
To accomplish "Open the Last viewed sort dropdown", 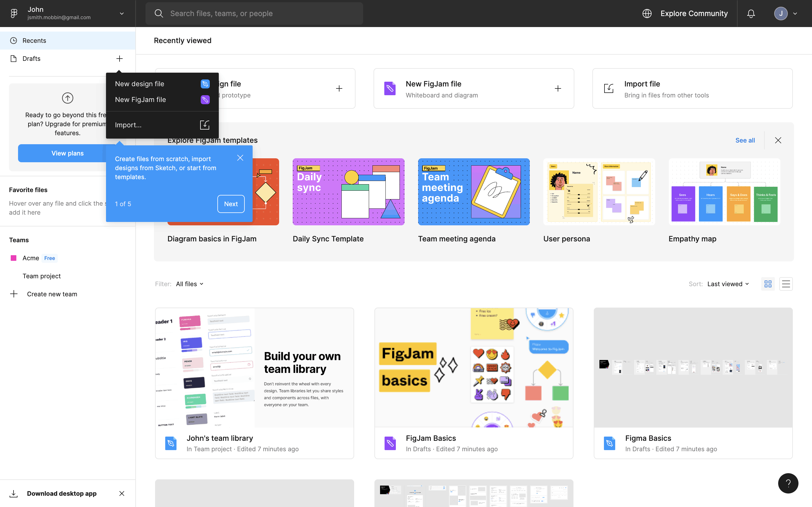I will pyautogui.click(x=728, y=284).
